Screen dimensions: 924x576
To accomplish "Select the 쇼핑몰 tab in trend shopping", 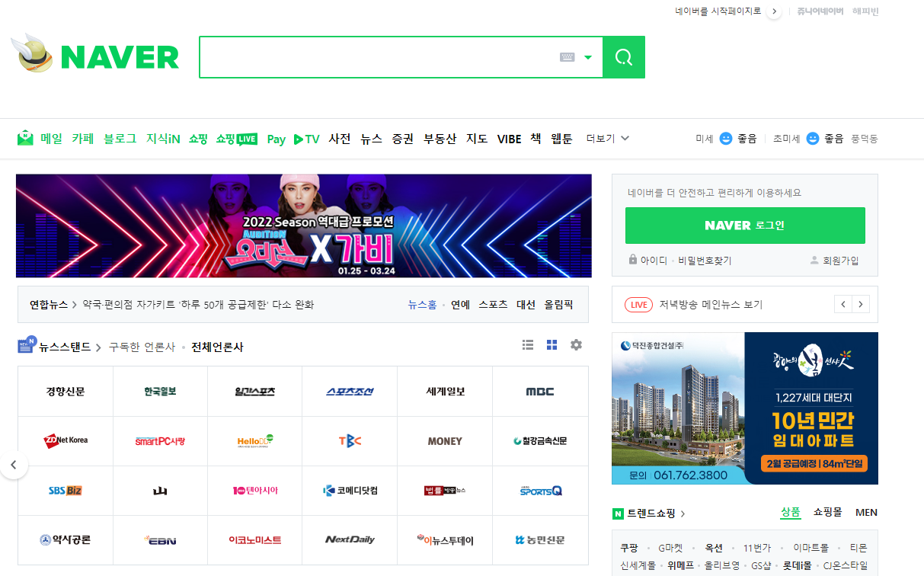I will 827,513.
